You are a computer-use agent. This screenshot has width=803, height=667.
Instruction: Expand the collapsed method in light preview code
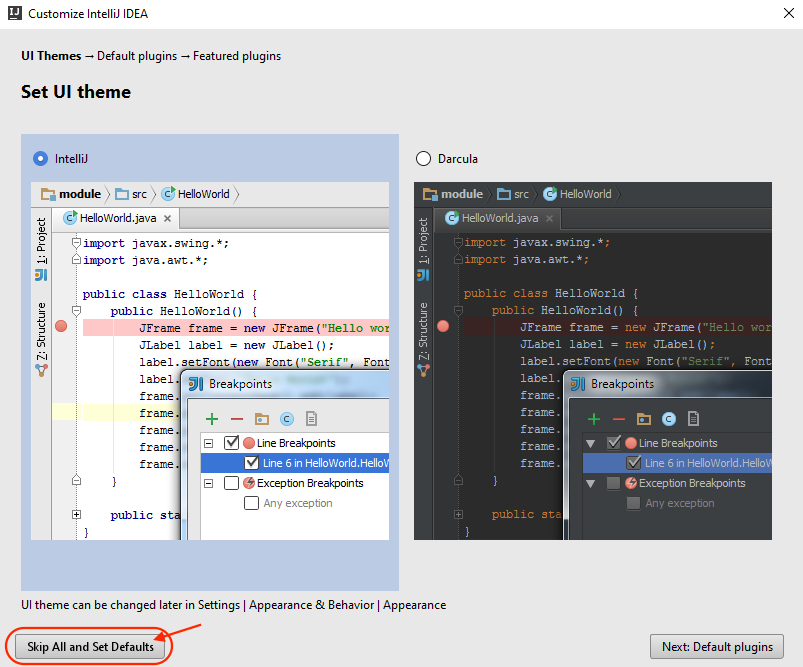(76, 515)
